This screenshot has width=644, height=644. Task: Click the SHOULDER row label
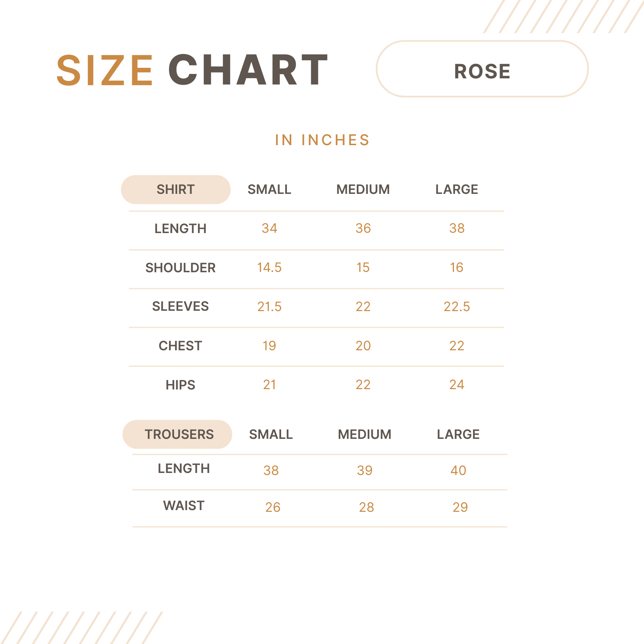coord(180,268)
